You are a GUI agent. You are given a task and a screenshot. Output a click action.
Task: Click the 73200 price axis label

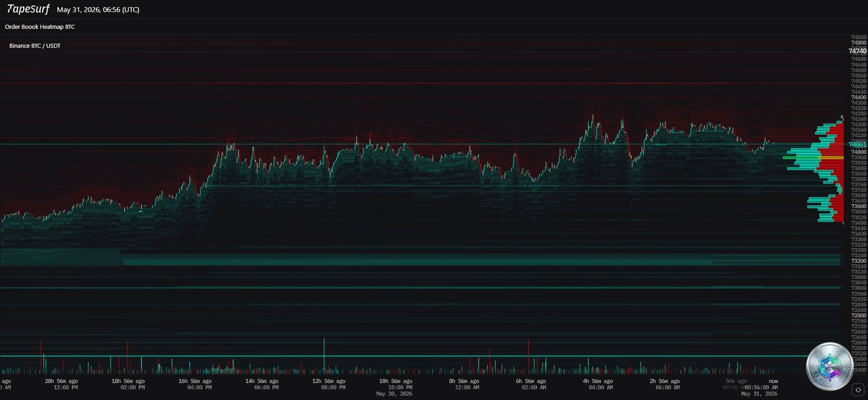pos(859,261)
